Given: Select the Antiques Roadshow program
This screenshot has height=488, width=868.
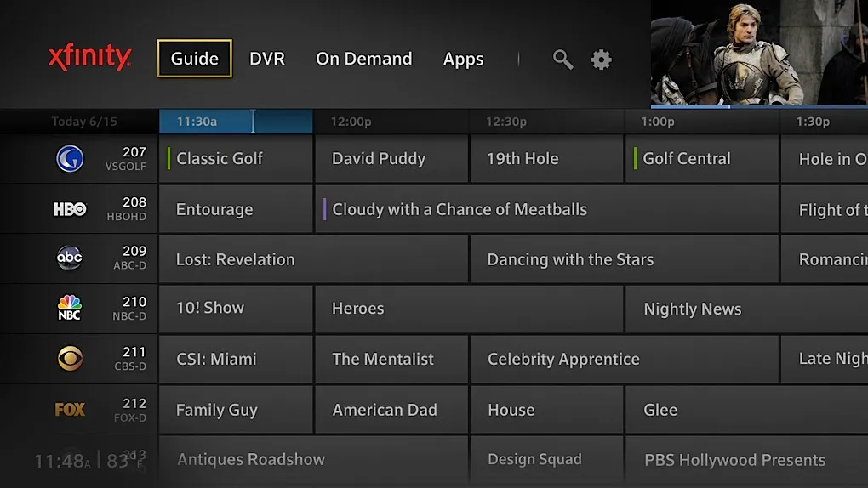Looking at the screenshot, I should tap(313, 459).
